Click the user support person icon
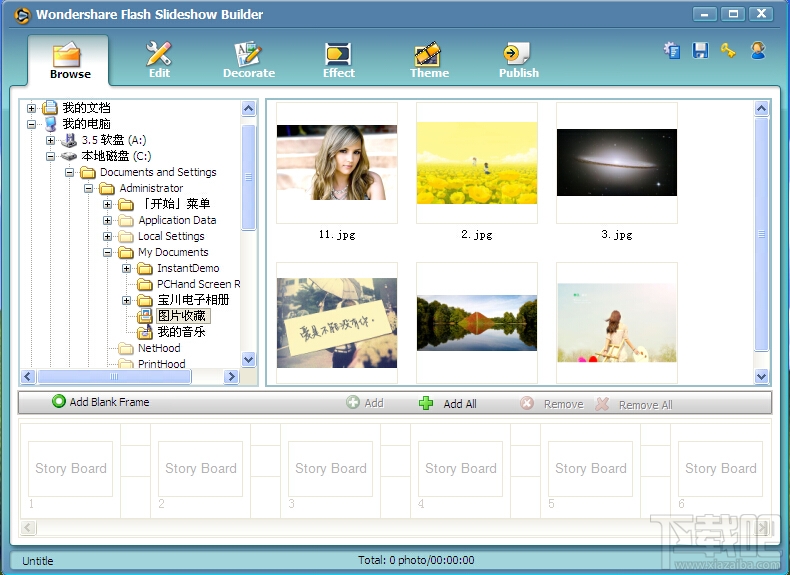The image size is (790, 575). coord(758,50)
